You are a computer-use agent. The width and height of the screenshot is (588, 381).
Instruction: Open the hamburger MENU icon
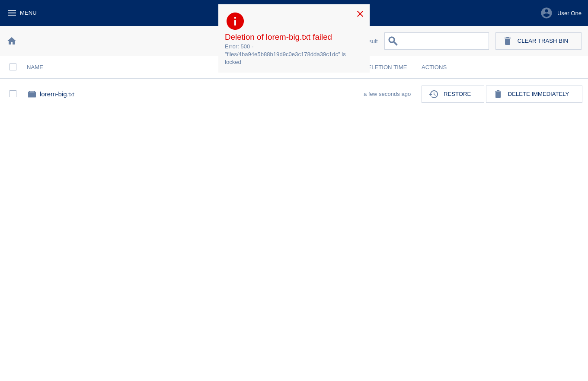[13, 13]
